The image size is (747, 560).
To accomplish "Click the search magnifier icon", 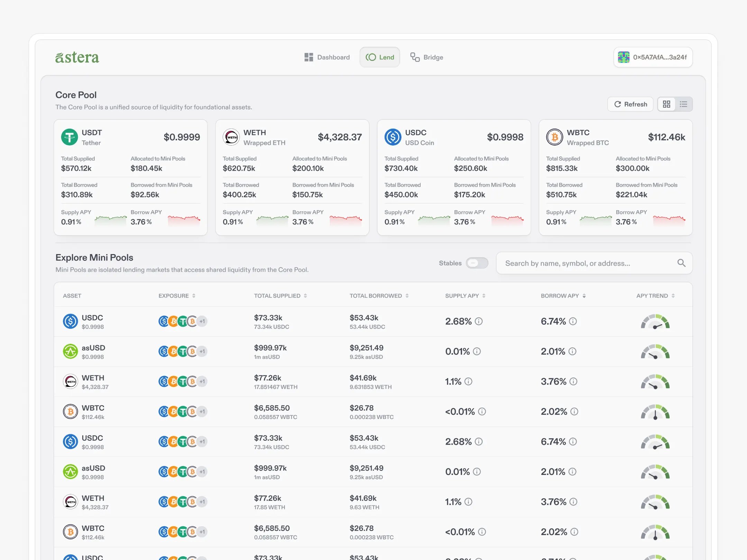I will [681, 263].
